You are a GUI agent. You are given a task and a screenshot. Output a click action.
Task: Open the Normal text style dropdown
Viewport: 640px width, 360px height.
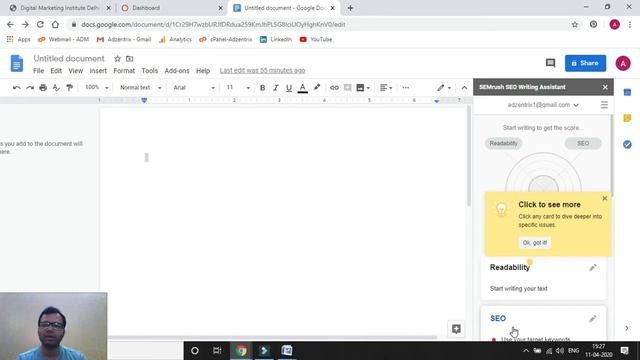tap(140, 87)
